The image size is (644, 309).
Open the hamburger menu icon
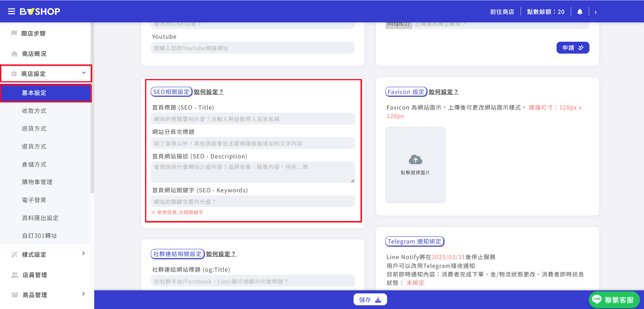tap(12, 12)
